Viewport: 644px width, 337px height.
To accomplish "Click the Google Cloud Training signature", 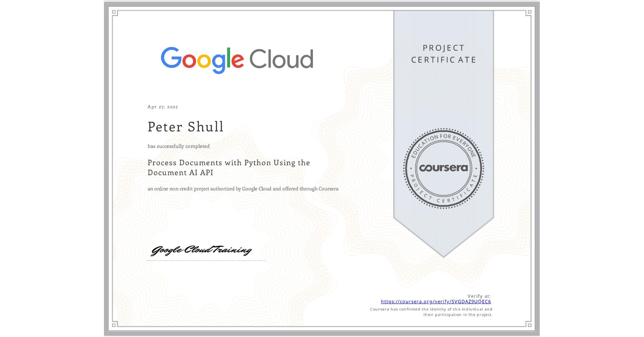I will (x=201, y=250).
